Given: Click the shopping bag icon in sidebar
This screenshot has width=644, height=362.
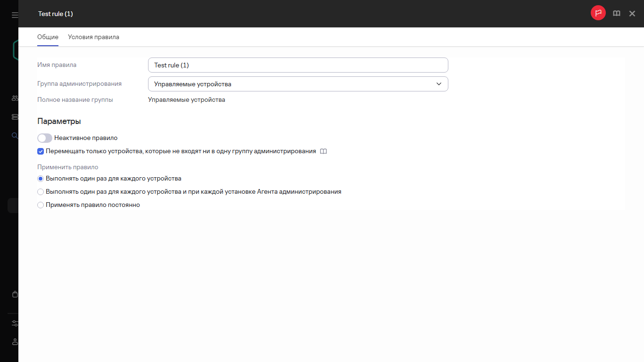Looking at the screenshot, I should click(15, 294).
